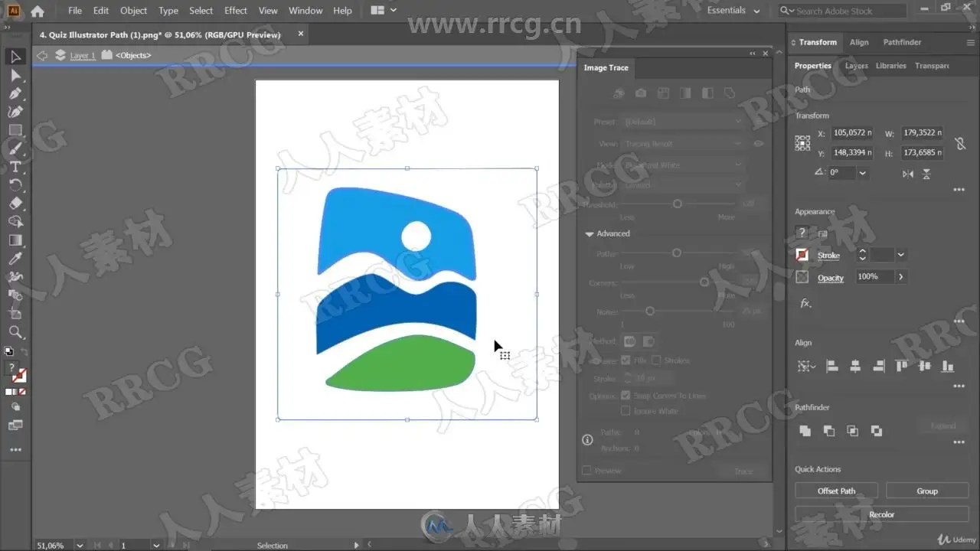Click the isolation mode back arrow
980x551 pixels.
coord(42,55)
